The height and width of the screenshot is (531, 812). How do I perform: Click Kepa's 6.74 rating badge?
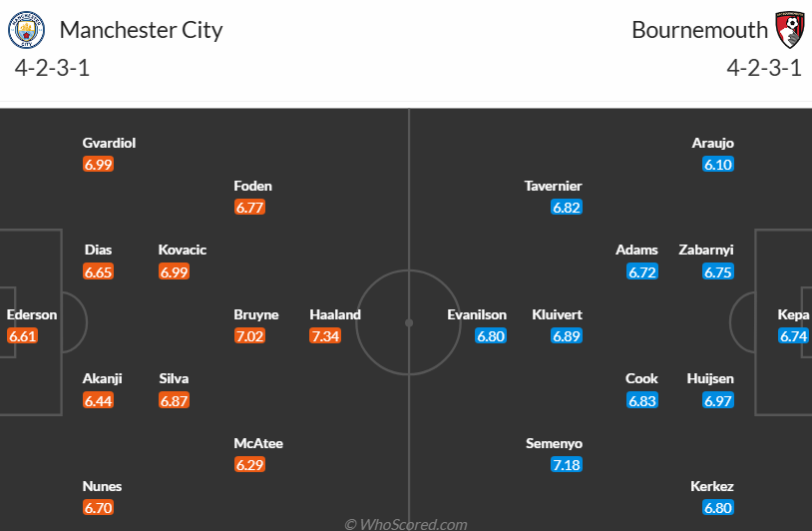[793, 336]
